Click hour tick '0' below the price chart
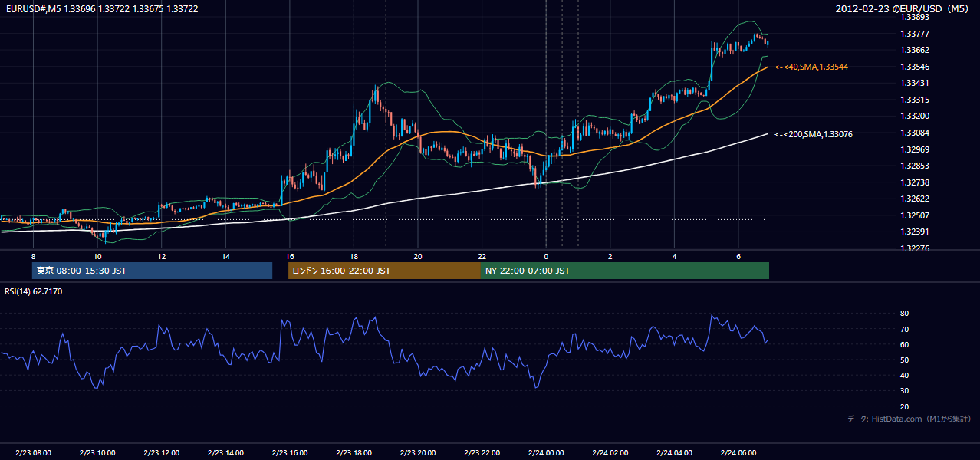Image resolution: width=980 pixels, height=460 pixels. (x=546, y=256)
